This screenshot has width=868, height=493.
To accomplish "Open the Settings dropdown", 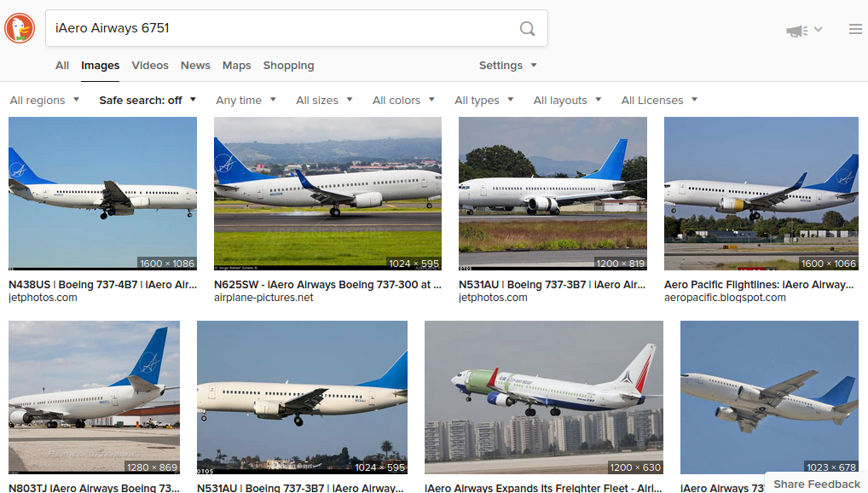I will click(x=507, y=66).
